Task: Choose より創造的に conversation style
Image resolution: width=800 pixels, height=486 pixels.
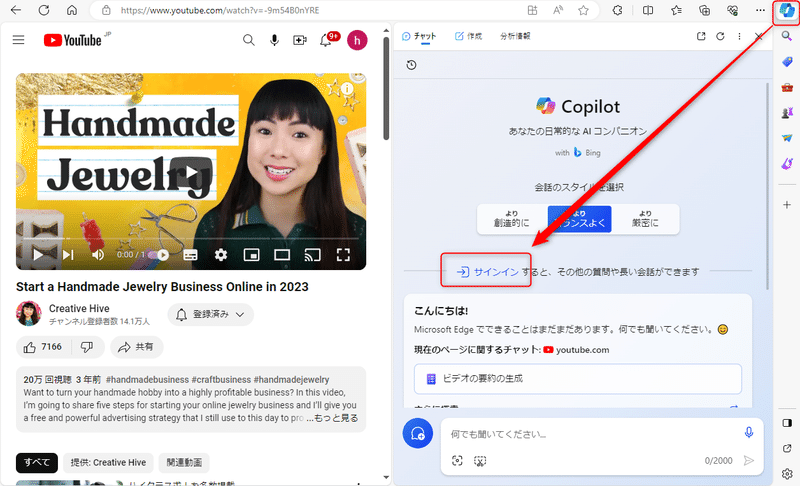Action: click(x=512, y=219)
